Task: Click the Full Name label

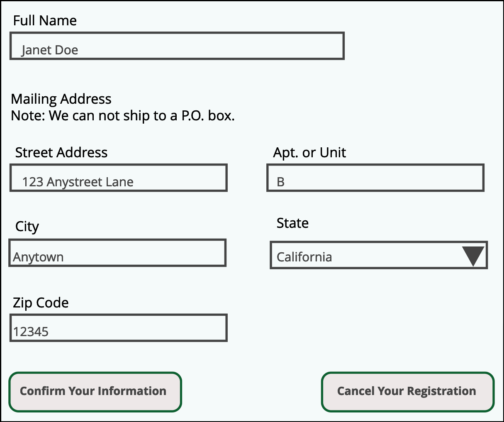Action: (x=45, y=20)
